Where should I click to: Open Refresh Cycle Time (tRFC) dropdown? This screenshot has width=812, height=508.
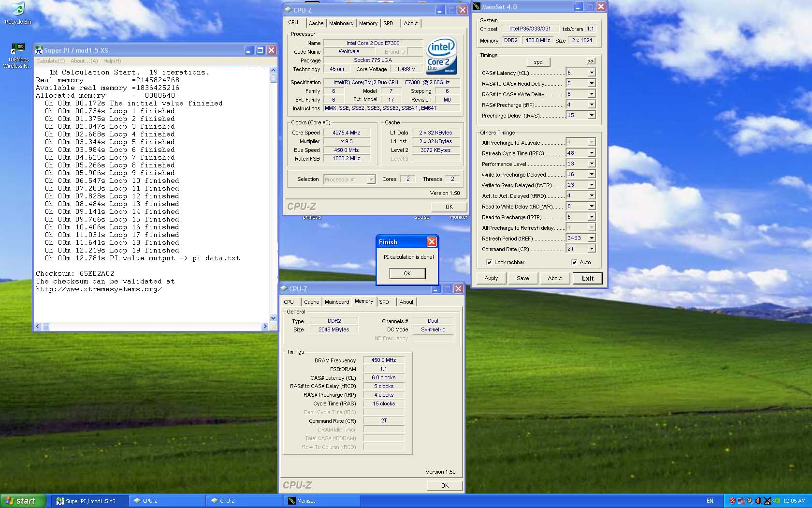tap(591, 153)
